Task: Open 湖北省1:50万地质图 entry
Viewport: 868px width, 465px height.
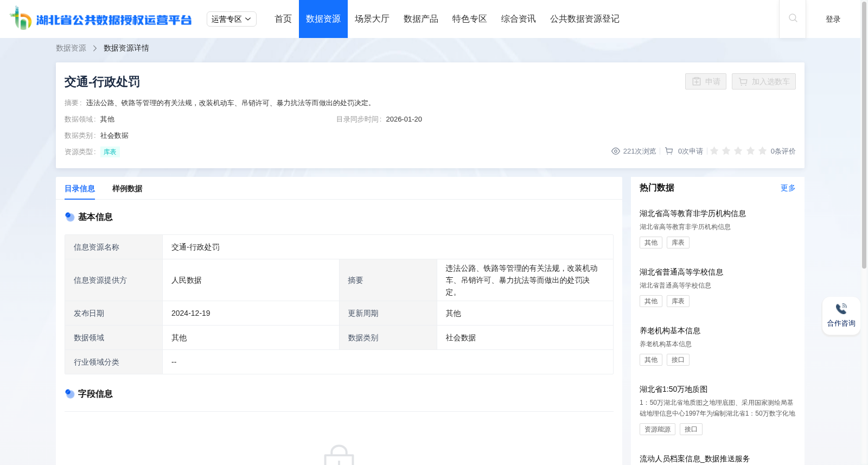Action: click(674, 390)
